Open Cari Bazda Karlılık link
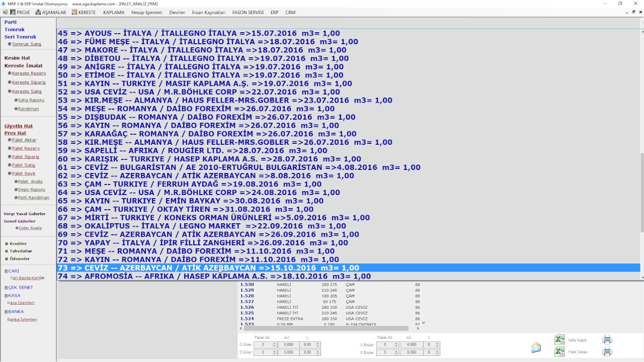The height and width of the screenshot is (362, 644). (x=27, y=278)
